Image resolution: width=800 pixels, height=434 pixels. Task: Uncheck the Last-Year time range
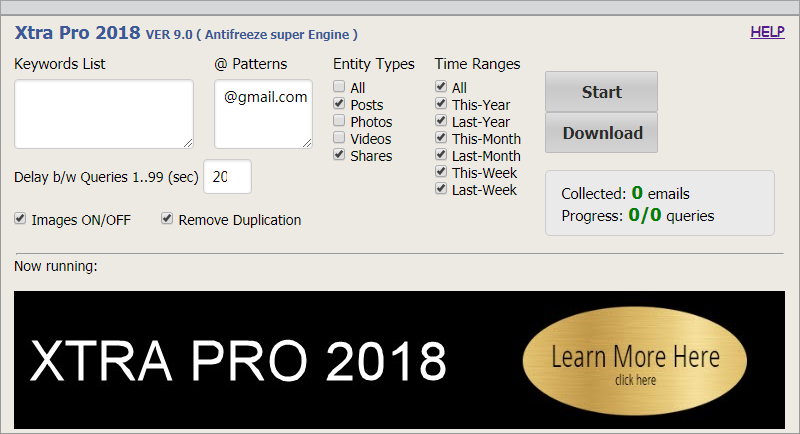click(x=441, y=120)
